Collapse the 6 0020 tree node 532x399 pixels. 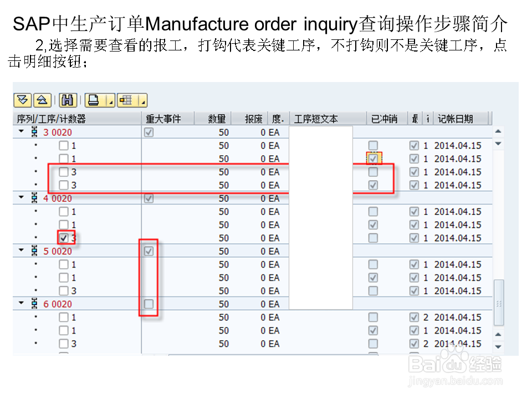[22, 303]
